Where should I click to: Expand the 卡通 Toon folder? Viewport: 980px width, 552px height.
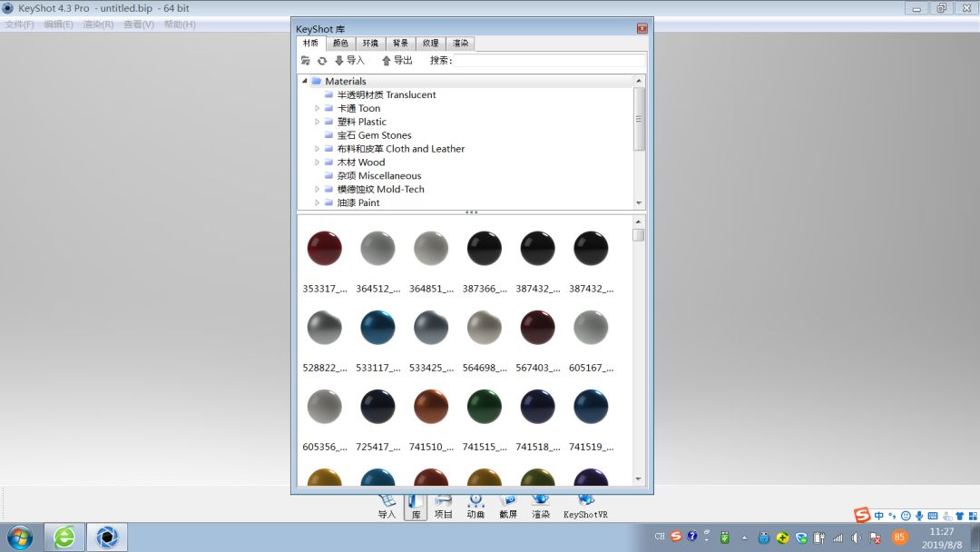point(317,108)
